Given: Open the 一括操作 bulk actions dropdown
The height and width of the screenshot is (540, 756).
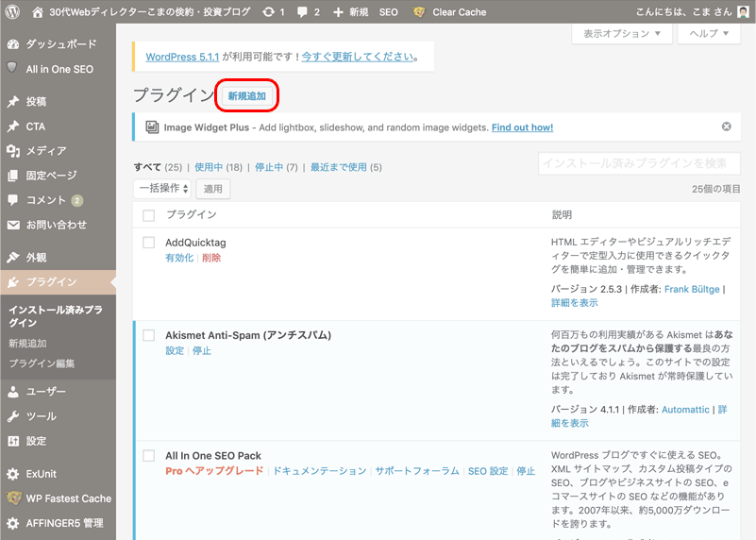Looking at the screenshot, I should [x=162, y=189].
